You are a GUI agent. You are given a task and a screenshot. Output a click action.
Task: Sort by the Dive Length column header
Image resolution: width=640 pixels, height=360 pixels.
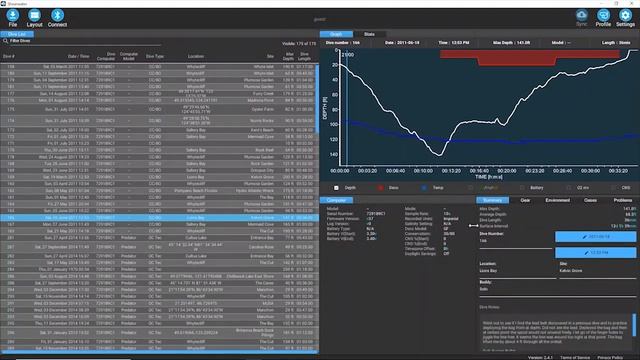tap(304, 56)
